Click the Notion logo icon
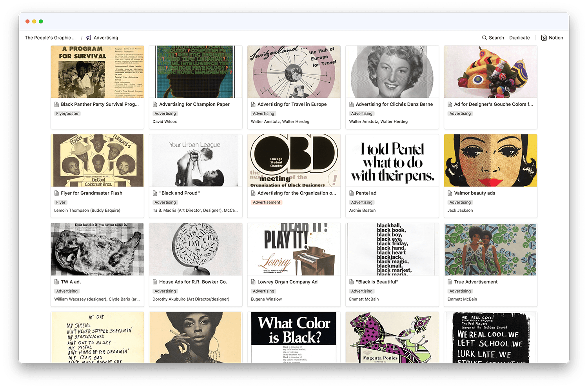Screen dimensions: 588x388 point(544,38)
